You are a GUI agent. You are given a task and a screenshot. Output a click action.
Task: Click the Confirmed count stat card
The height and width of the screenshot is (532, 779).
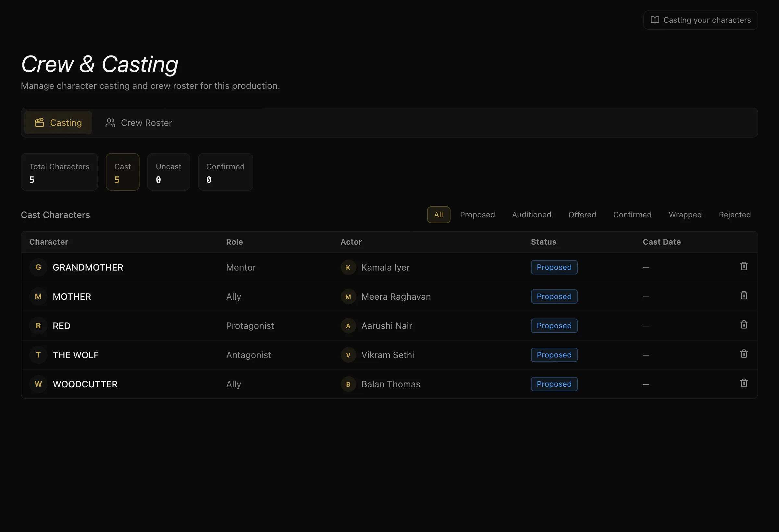coord(226,172)
